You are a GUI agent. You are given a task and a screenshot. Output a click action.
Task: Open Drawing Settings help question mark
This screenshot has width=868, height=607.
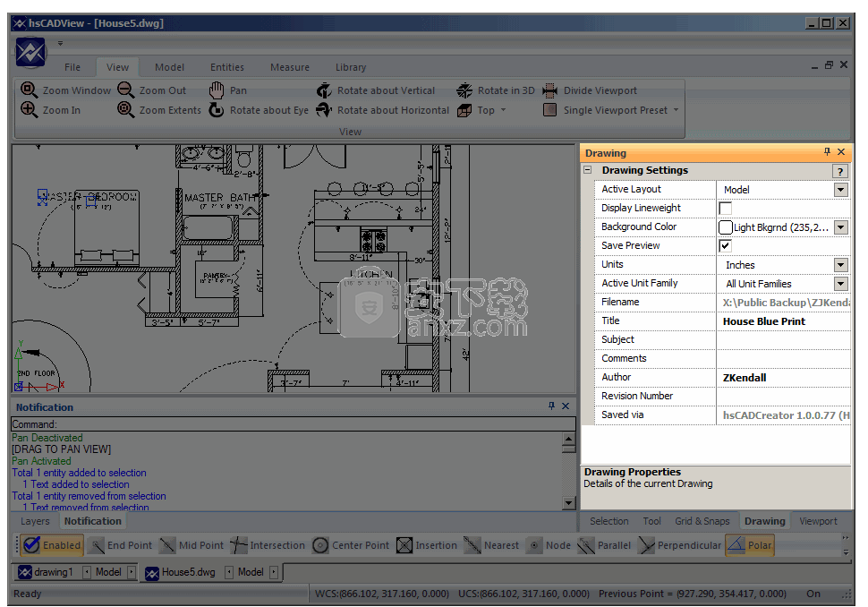(x=839, y=171)
